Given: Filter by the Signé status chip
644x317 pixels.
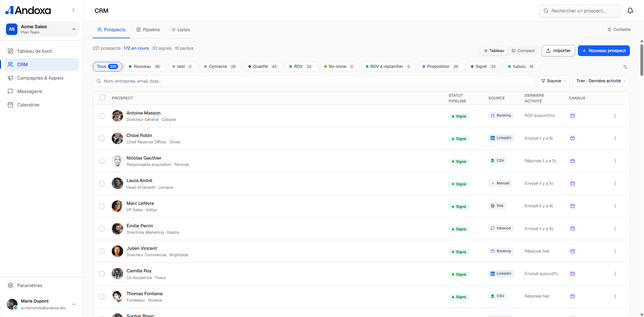Looking at the screenshot, I should click(x=484, y=66).
